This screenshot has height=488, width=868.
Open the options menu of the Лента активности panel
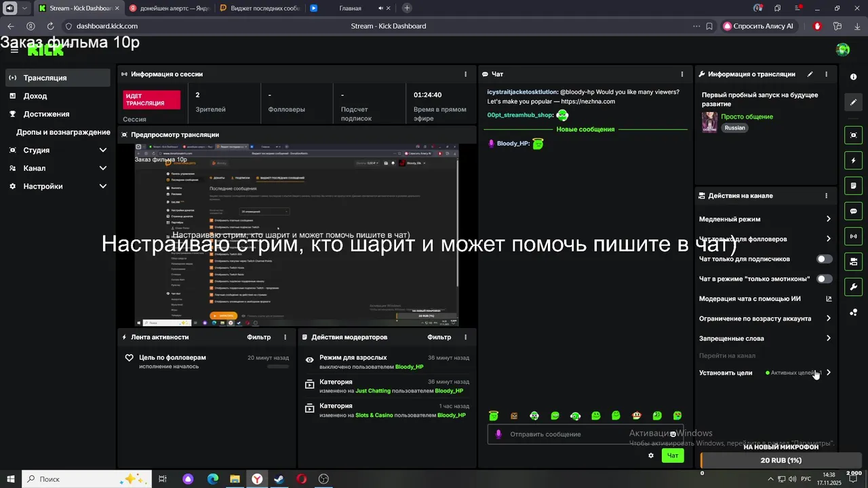click(285, 337)
